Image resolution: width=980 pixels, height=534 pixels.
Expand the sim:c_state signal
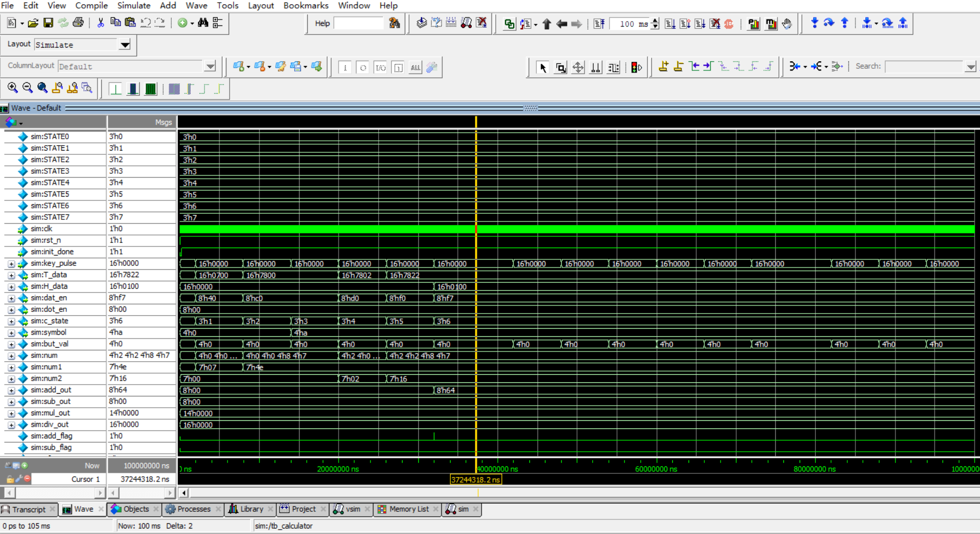(x=11, y=321)
